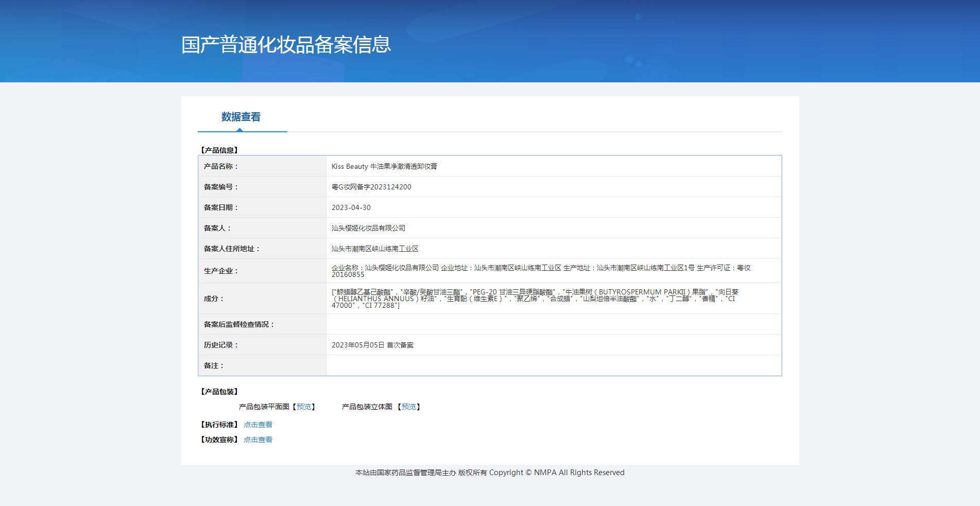This screenshot has width=980, height=506.
Task: Open 点击查看 link for 执行标准
Action: [258, 425]
